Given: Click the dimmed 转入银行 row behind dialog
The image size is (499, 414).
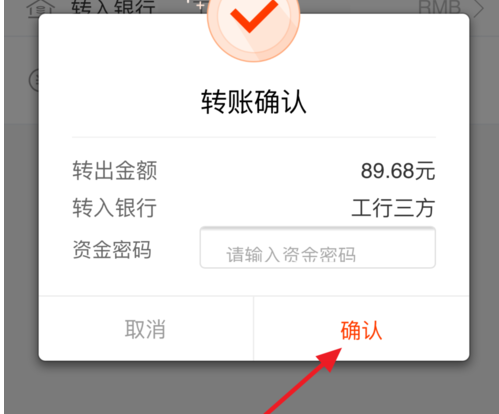Looking at the screenshot, I should pyautogui.click(x=253, y=8).
